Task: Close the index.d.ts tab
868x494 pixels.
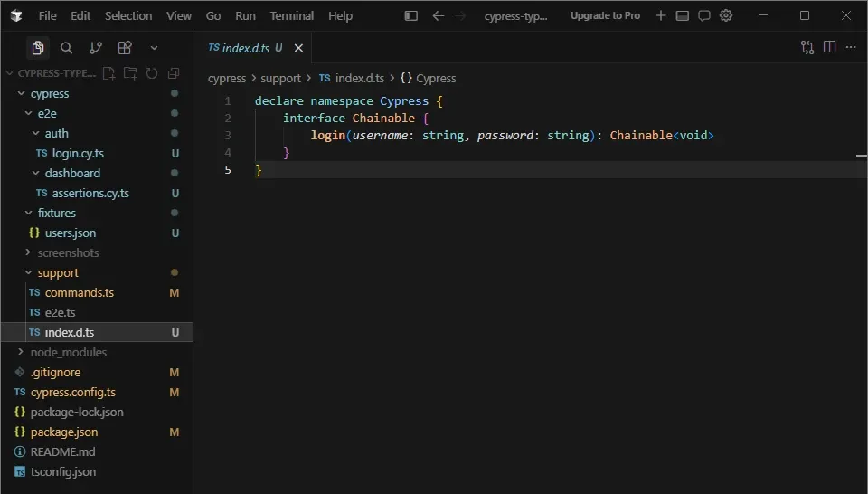Action: [298, 48]
